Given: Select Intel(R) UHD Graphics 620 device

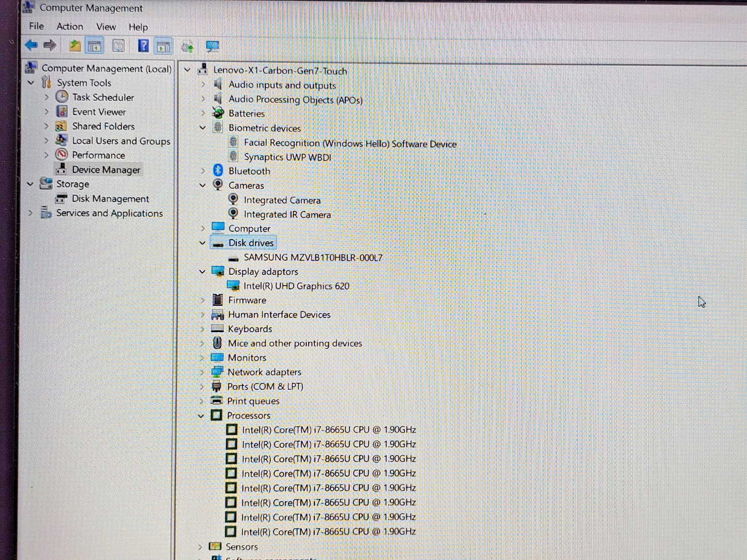Looking at the screenshot, I should [296, 286].
